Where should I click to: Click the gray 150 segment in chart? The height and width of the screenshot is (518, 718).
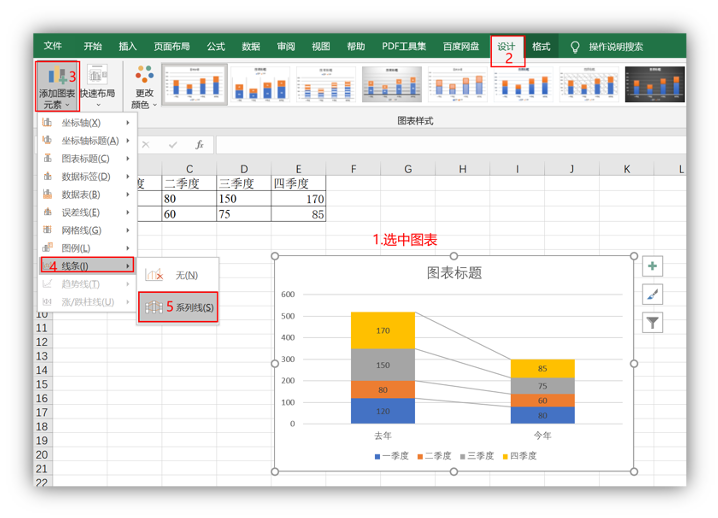[383, 365]
